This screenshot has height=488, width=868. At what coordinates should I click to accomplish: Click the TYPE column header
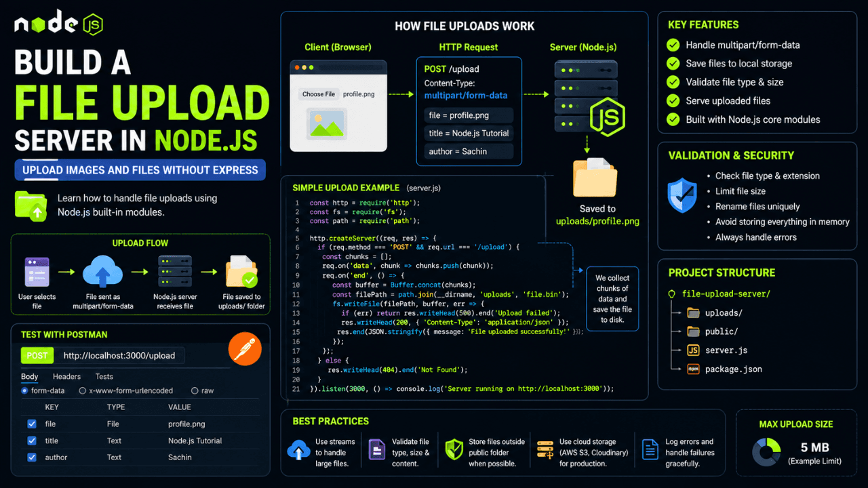coord(116,407)
